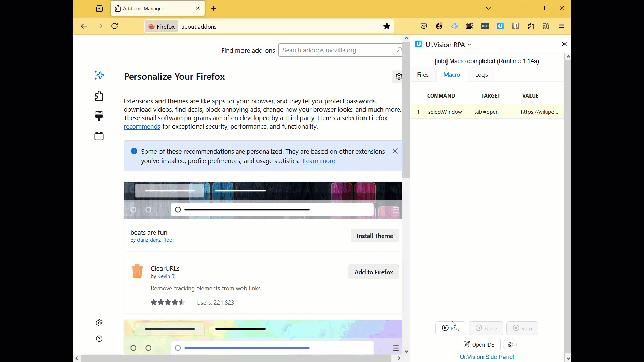
Task: Open a new tab with the plus button
Action: point(214,9)
